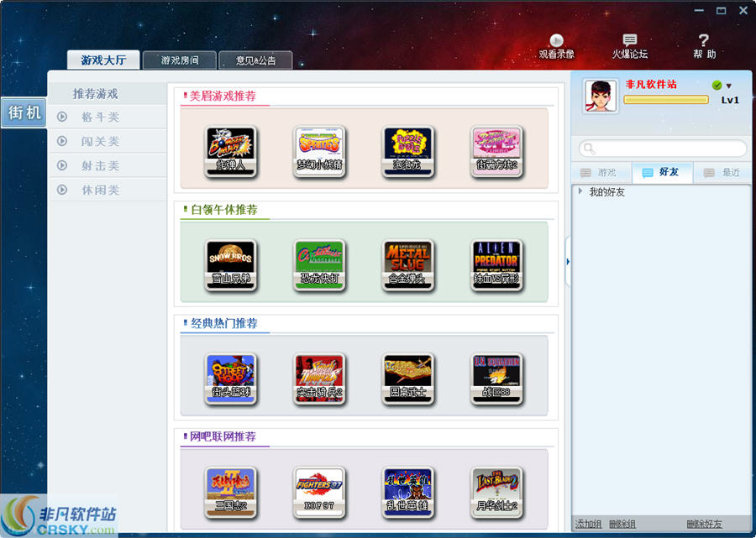Open the 雪山兄弟 Snow Bros game
The image size is (756, 538).
pyautogui.click(x=230, y=265)
